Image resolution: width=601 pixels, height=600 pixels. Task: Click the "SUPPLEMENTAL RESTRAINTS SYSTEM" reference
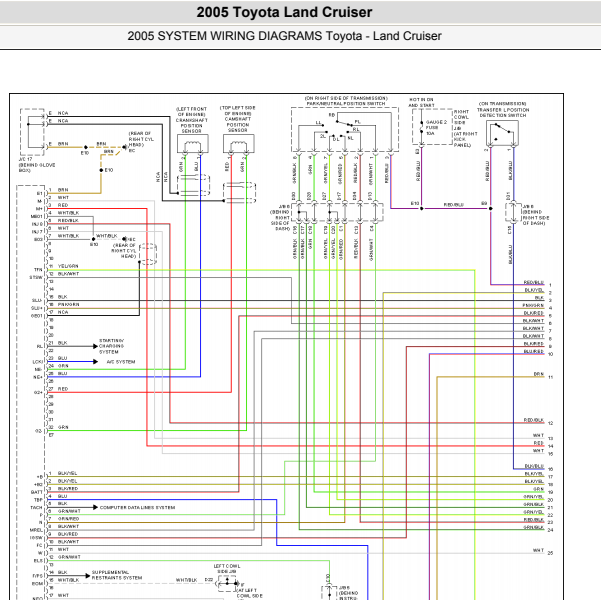click(117, 575)
